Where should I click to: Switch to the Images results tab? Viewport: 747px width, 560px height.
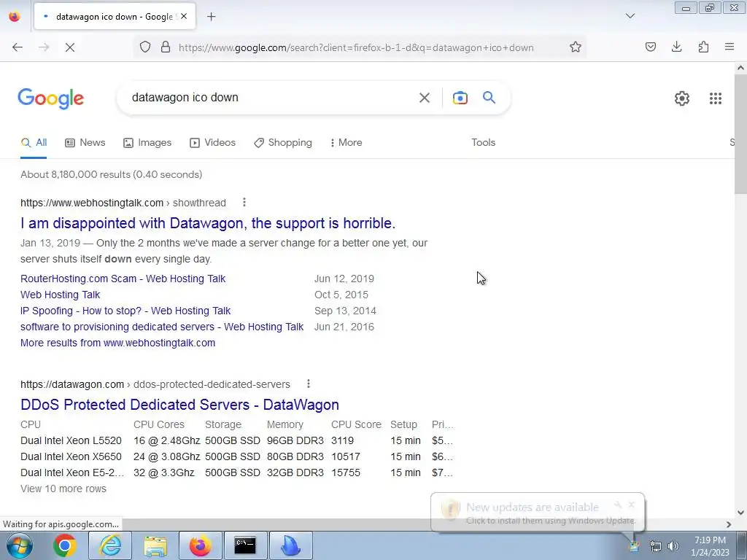point(147,142)
